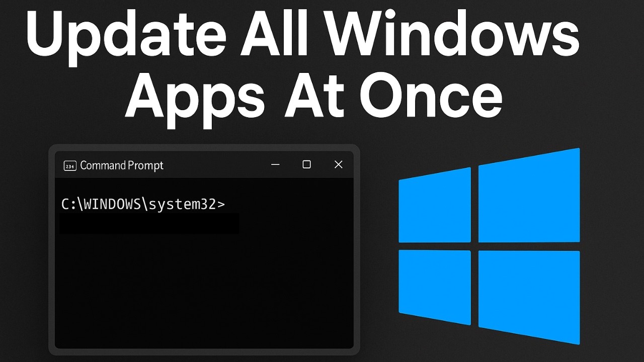644x362 pixels.
Task: Minimize the Command Prompt window
Action: [275, 165]
